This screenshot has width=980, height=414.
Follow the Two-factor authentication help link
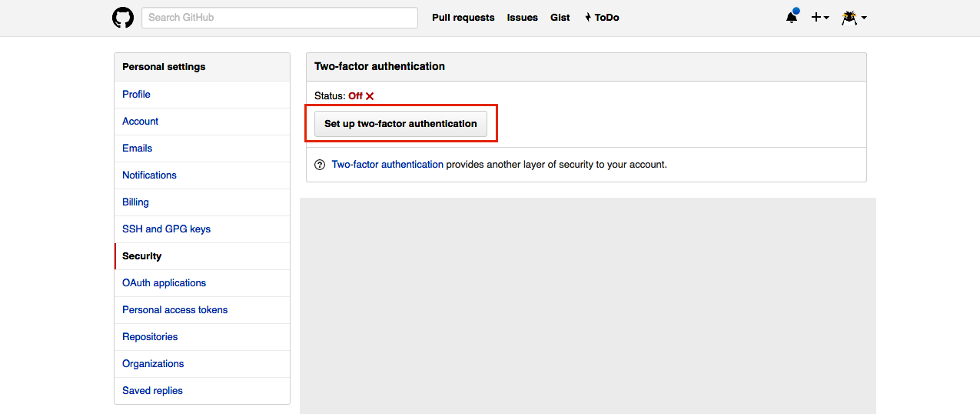point(387,165)
